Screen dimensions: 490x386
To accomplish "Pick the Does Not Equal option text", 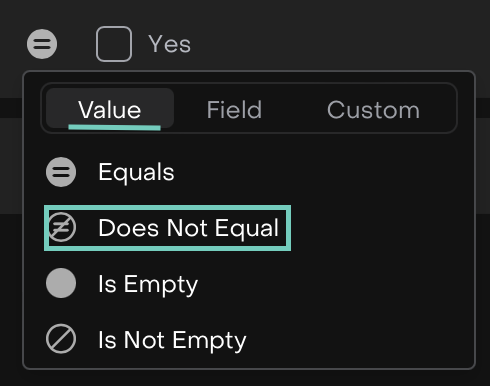I will [x=189, y=228].
